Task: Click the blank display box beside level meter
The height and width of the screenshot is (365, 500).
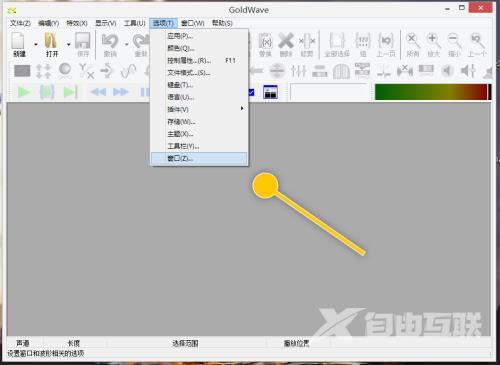Action: [329, 92]
